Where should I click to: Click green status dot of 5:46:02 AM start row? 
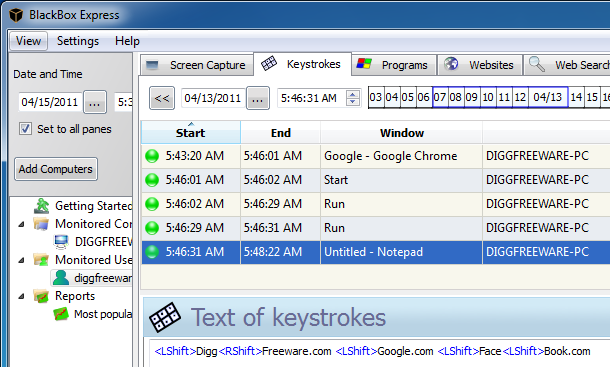152,204
